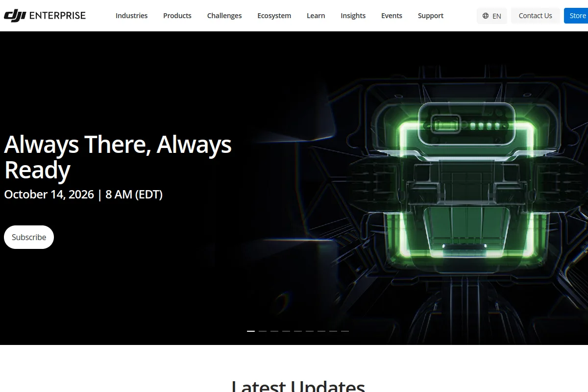The width and height of the screenshot is (588, 392).
Task: Open the EN language selector
Action: pyautogui.click(x=491, y=16)
